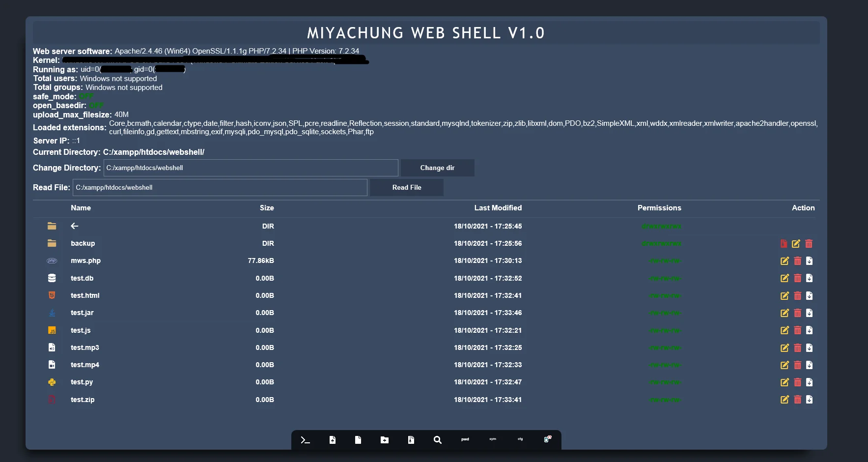The image size is (868, 462).
Task: Open the cfg tool in bottom toolbar
Action: tap(520, 440)
